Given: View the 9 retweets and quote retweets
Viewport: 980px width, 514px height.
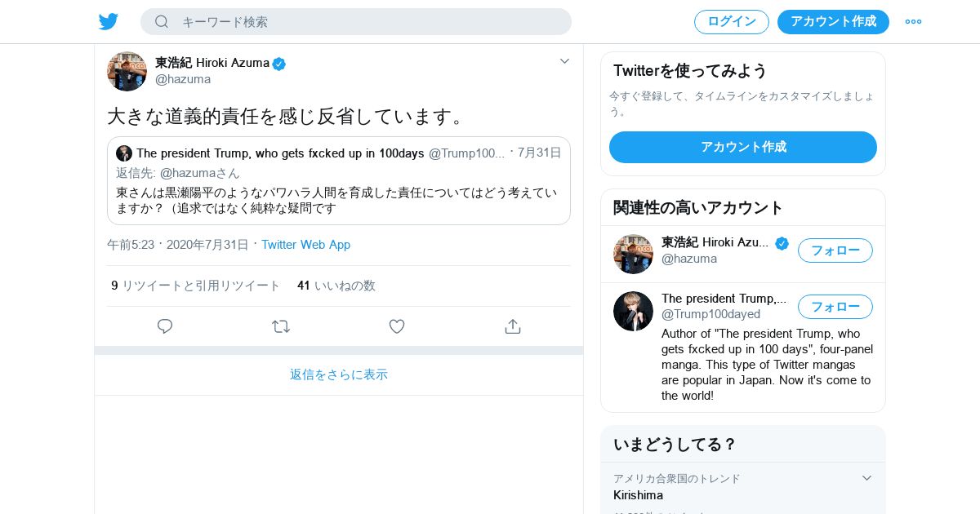Looking at the screenshot, I should (196, 286).
